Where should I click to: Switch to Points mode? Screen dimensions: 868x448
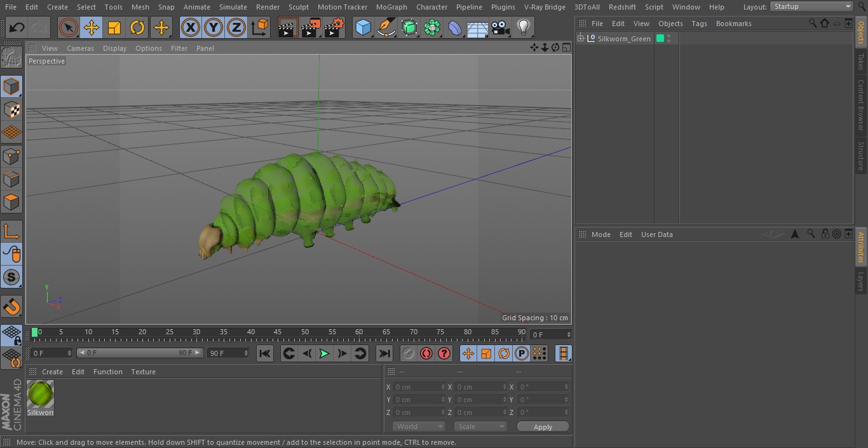[11, 156]
